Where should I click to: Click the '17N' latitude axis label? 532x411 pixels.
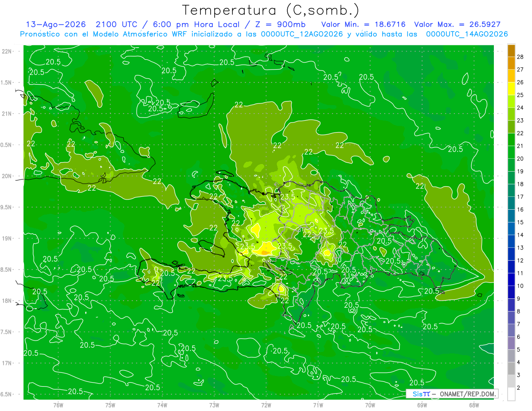(7, 364)
